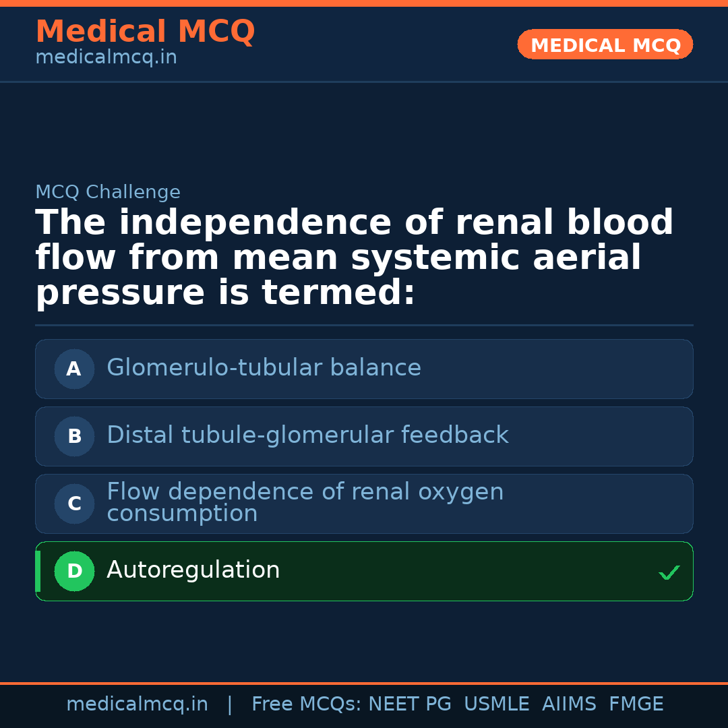The height and width of the screenshot is (728, 728).
Task: Click the question text about renal blood flow
Action: click(x=354, y=258)
